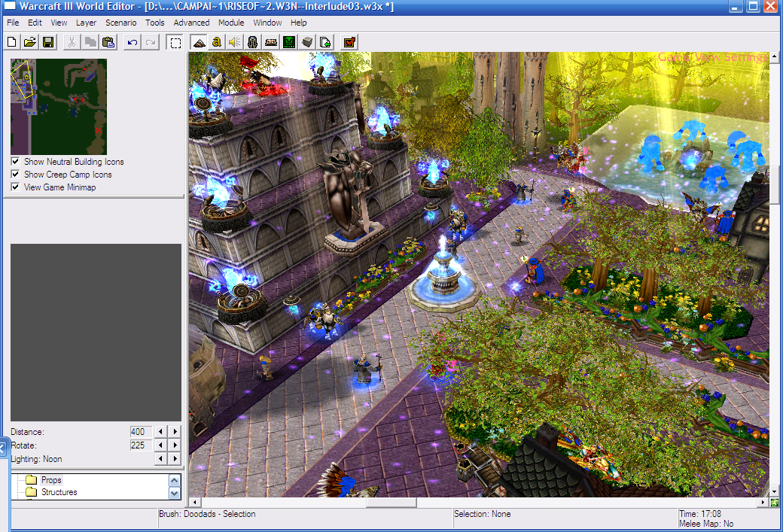783x532 pixels.
Task: Click the doodad tree down arrow
Action: coord(175,493)
